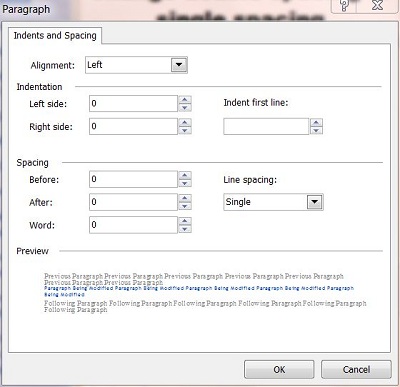Click the Left side indentation input field

133,103
